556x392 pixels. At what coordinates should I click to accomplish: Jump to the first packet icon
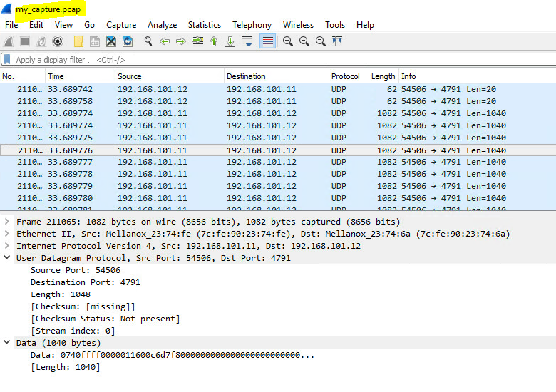click(214, 41)
